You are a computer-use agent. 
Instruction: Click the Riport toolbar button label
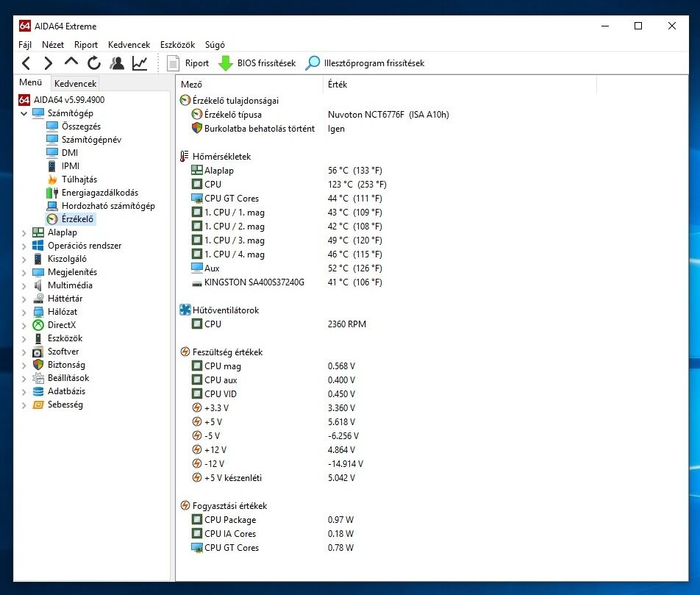click(x=197, y=63)
